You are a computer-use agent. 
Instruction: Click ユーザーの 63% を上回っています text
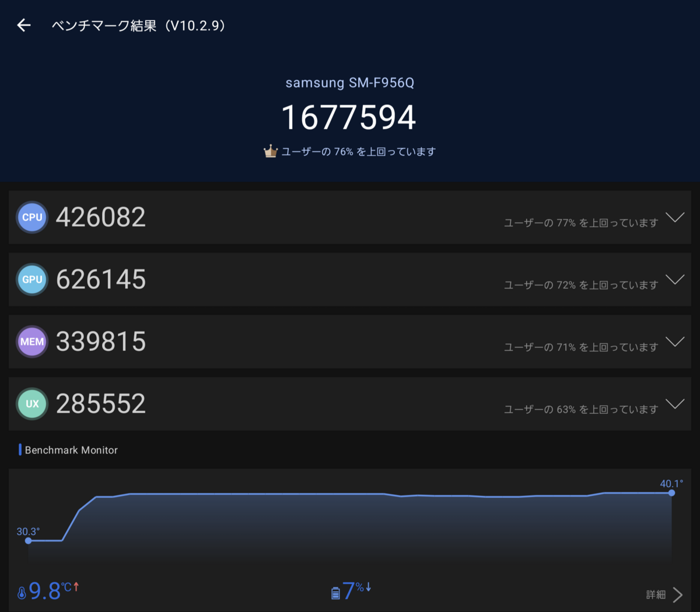click(x=581, y=409)
